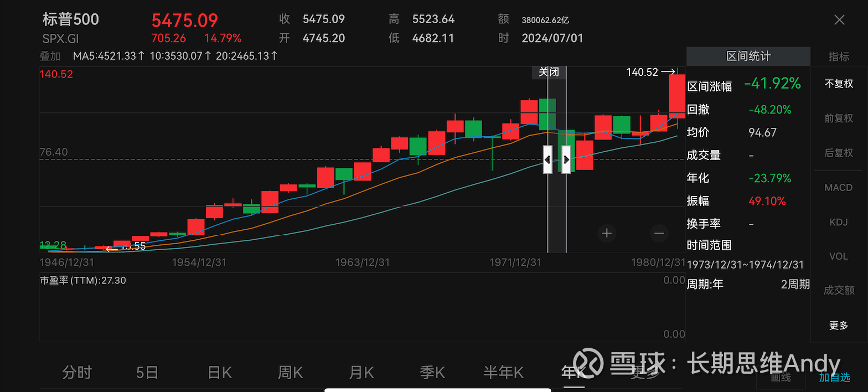The height and width of the screenshot is (392, 868).
Task: Open 更多 indicators in sidebar
Action: tap(839, 326)
